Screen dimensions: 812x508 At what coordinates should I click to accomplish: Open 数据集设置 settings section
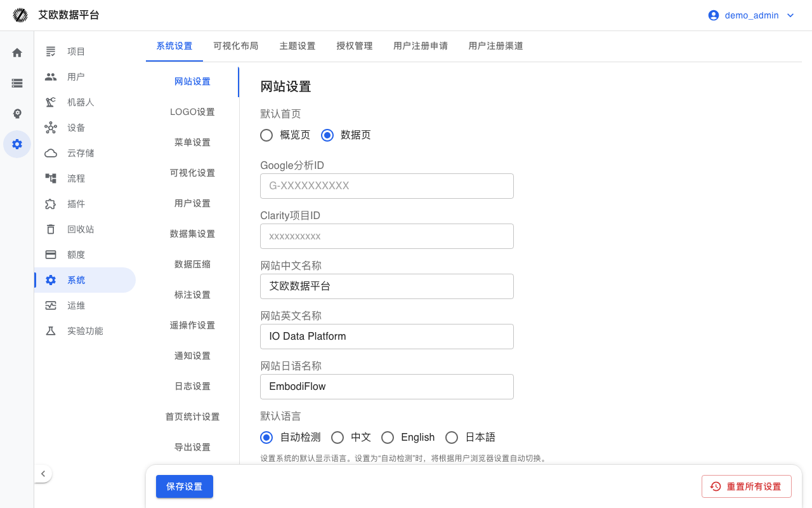[193, 234]
